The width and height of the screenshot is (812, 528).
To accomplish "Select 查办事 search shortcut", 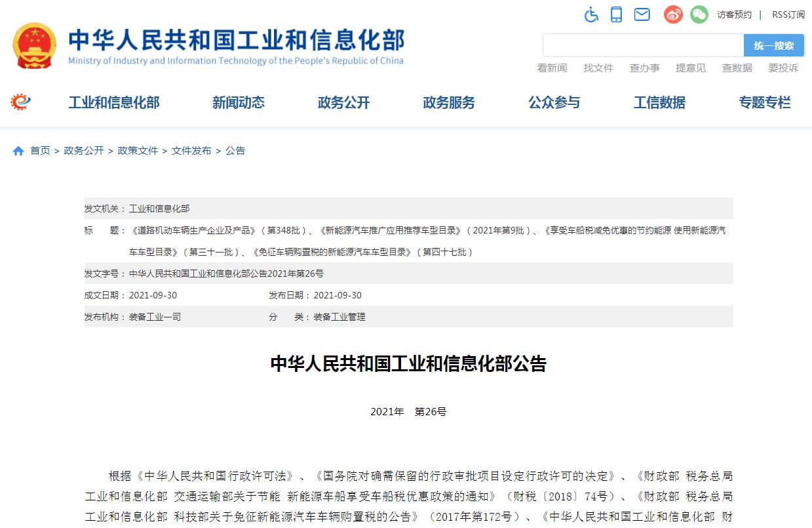I will coord(645,68).
